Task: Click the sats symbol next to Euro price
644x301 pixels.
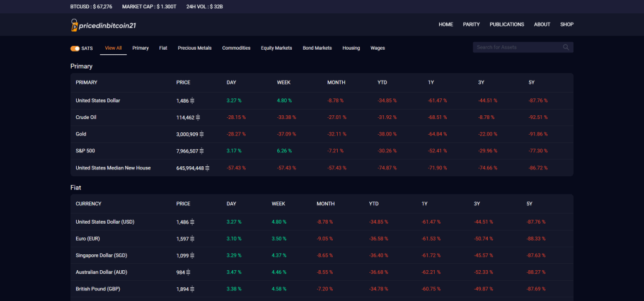Action: 192,239
